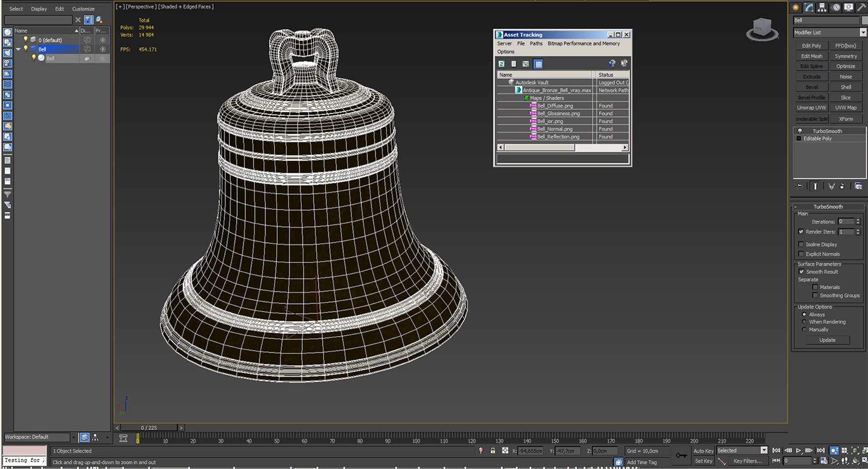Select the When Rendering update option
Viewport: 868px width, 469px height.
coord(804,322)
